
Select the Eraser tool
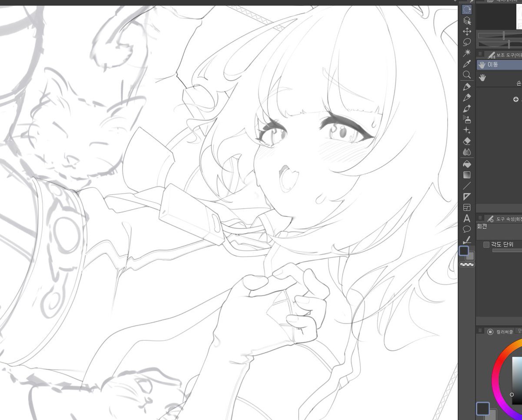[467, 141]
